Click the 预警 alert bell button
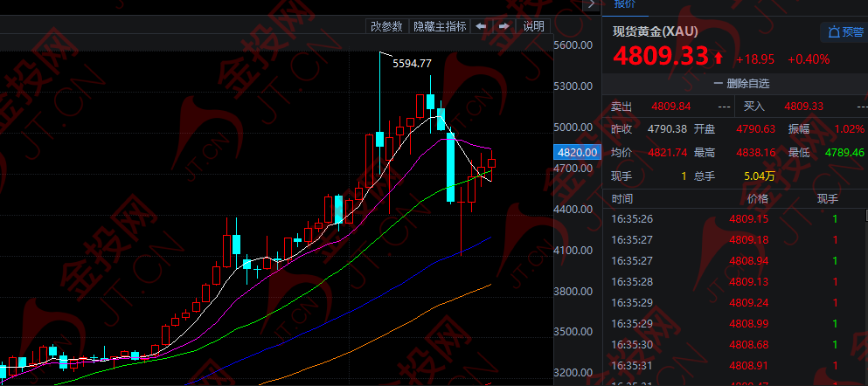The width and height of the screenshot is (868, 386). 845,32
